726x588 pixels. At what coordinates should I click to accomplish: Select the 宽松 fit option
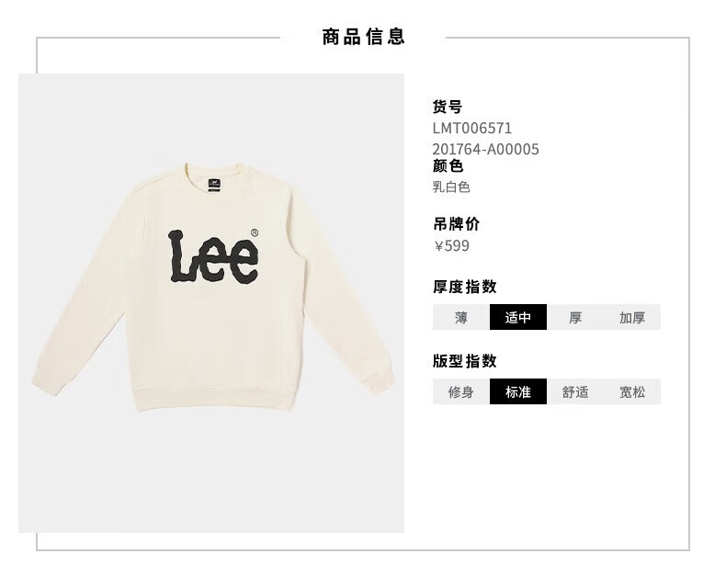pos(632,391)
